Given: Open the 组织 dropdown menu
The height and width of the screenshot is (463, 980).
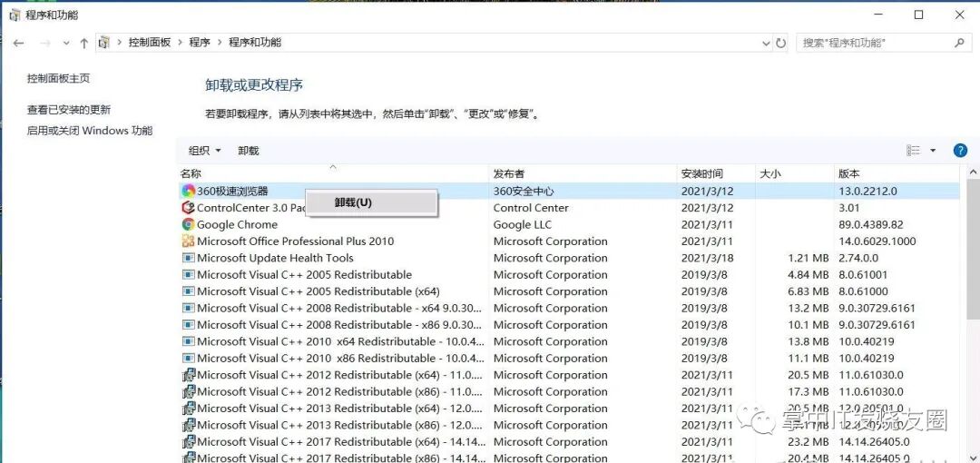Looking at the screenshot, I should point(205,150).
